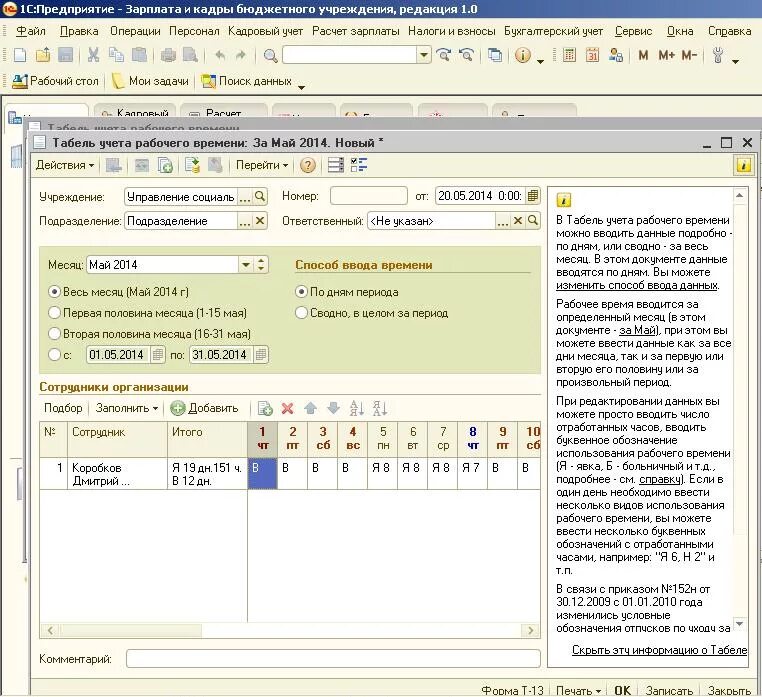
Task: Click the month spinner next to Май 2014
Action: 261,265
